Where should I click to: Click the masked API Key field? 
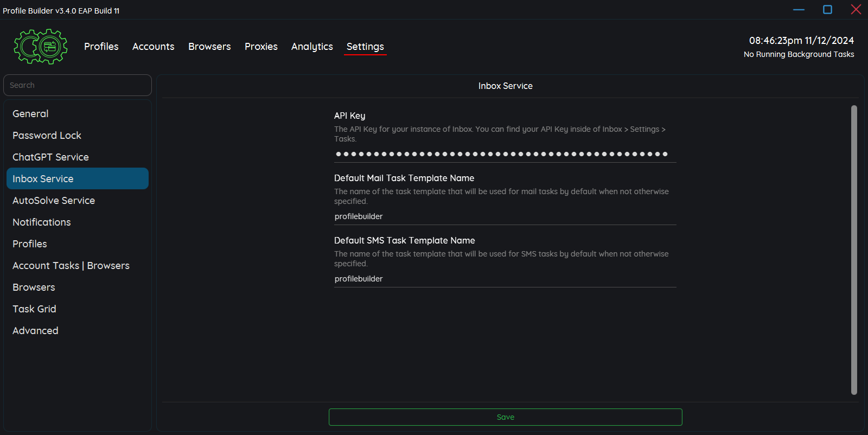point(505,154)
